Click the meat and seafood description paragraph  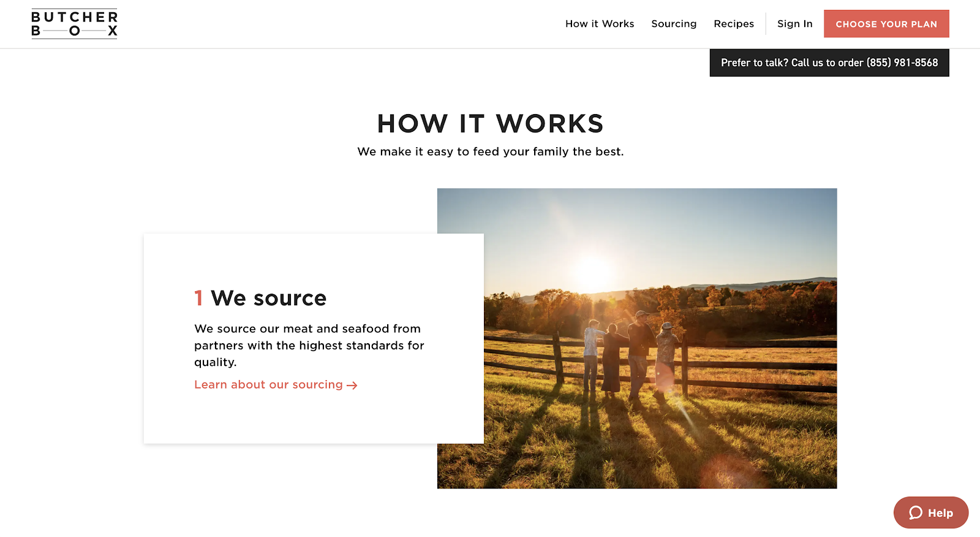309,345
